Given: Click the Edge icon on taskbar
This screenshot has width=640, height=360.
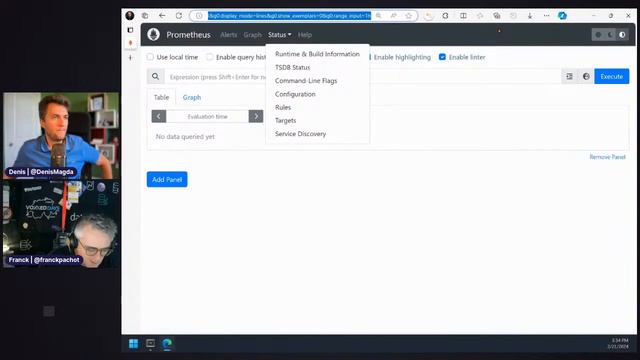Looking at the screenshot, I should pos(167,344).
